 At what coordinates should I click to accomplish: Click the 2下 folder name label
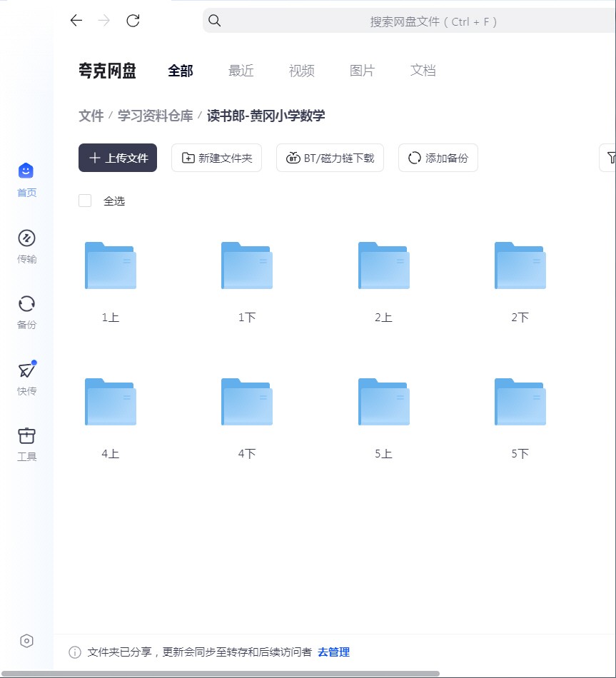coord(520,318)
